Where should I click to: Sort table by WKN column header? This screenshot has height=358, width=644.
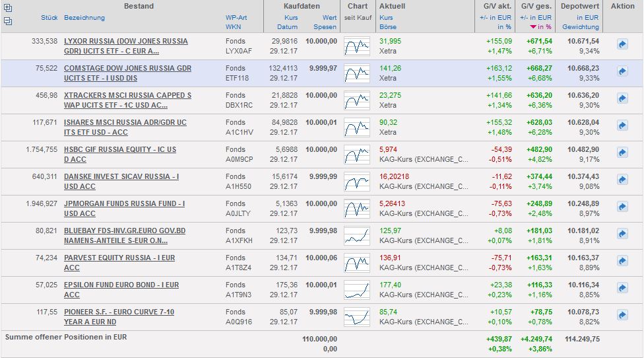tap(233, 27)
